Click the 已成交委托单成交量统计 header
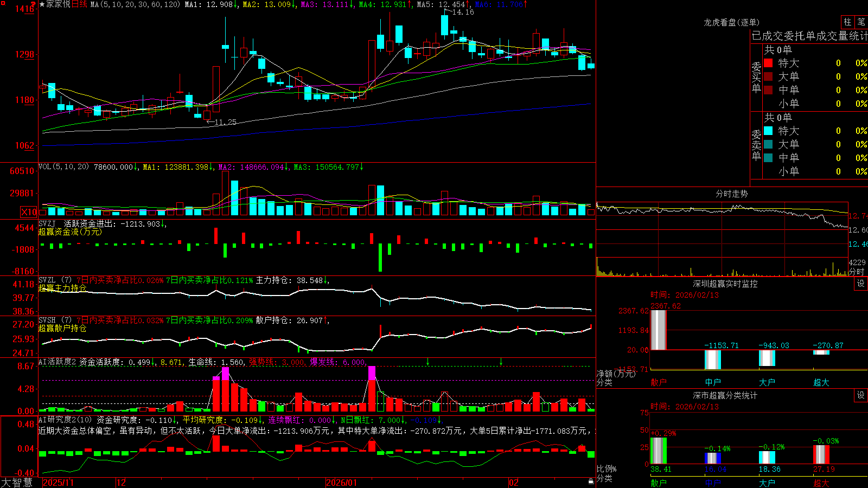This screenshot has height=488, width=868. pos(809,36)
